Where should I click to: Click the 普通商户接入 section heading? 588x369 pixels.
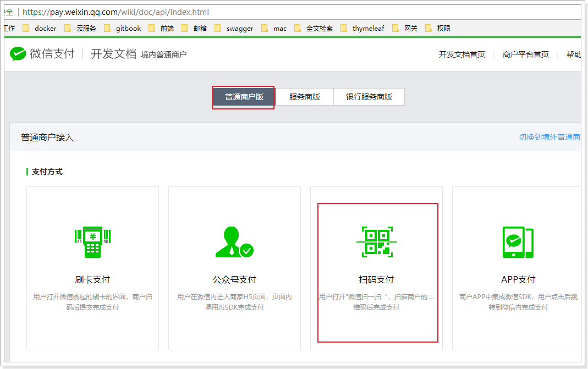(47, 137)
